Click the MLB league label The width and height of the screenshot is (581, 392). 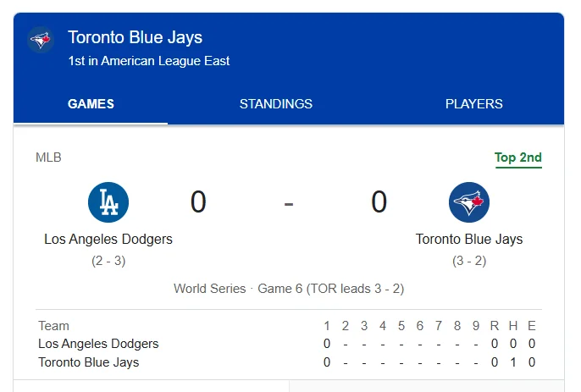[48, 157]
